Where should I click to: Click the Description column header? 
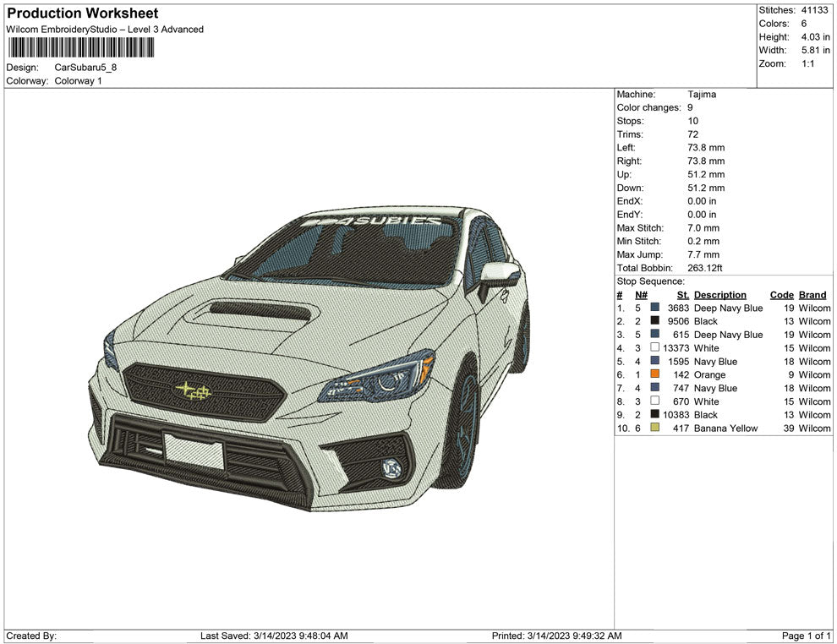click(720, 294)
